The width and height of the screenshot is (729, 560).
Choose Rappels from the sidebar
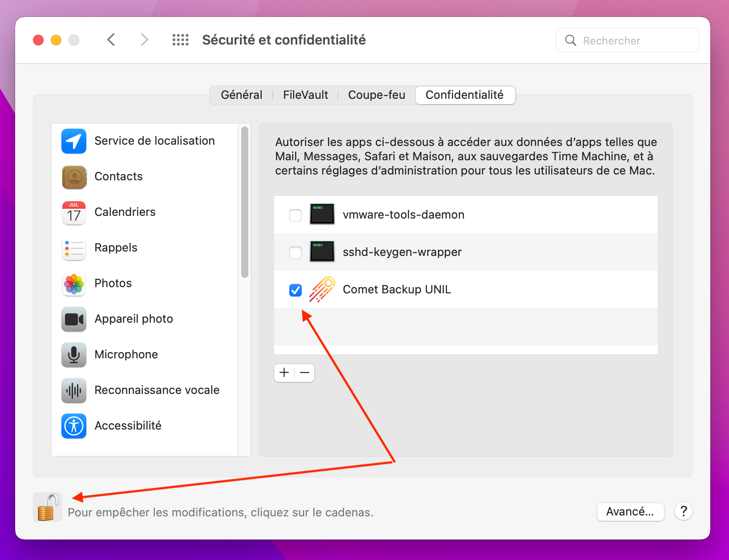click(116, 248)
